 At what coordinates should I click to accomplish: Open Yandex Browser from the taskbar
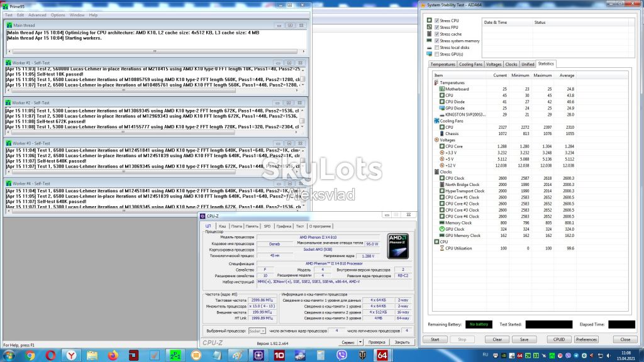pyautogui.click(x=72, y=356)
